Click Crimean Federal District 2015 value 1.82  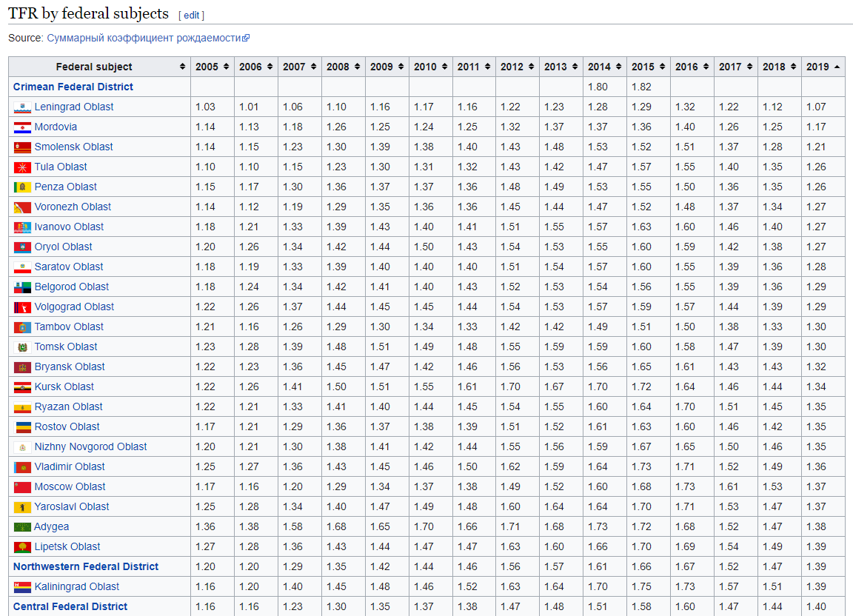[641, 87]
